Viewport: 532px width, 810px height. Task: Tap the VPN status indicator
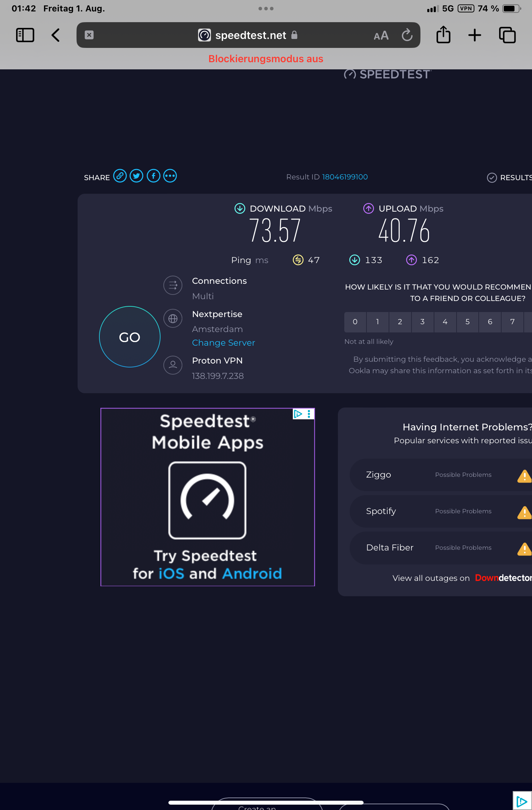point(466,8)
